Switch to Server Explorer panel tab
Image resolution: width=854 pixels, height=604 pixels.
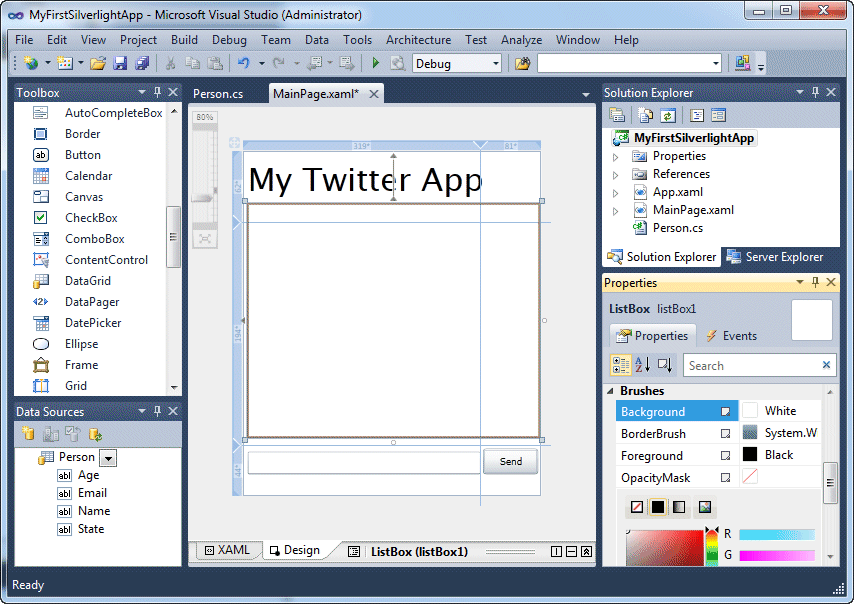tap(775, 257)
